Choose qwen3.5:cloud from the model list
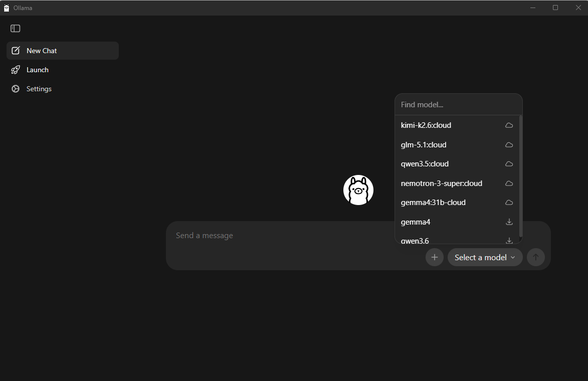Screen dimensions: 588x381 [x=457, y=164]
